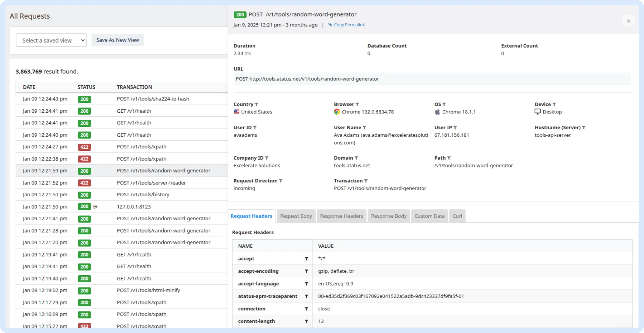The width and height of the screenshot is (644, 333).
Task: Switch to the Request Body tab
Action: (x=296, y=216)
